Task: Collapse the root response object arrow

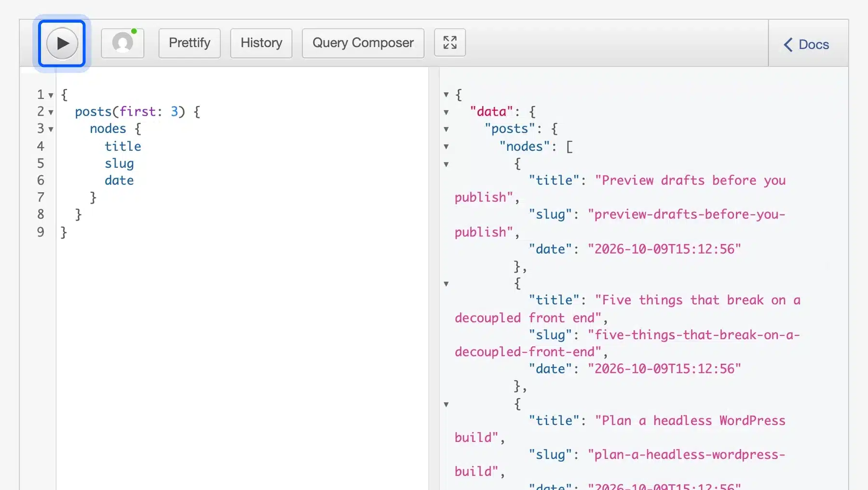Action: (446, 95)
